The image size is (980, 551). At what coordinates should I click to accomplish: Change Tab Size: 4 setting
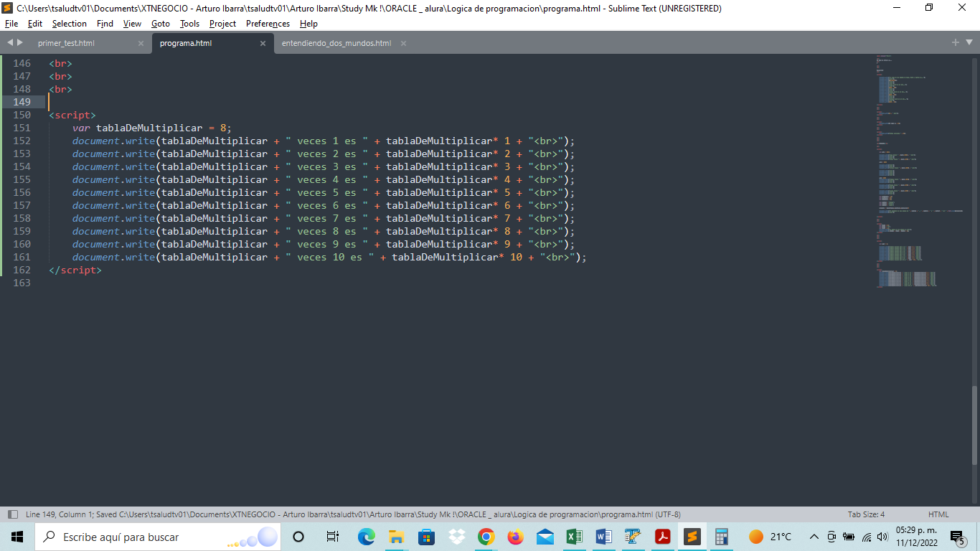tap(866, 514)
